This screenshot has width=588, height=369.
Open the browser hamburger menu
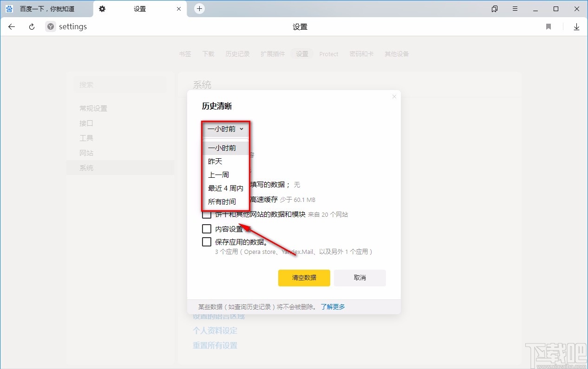tap(515, 8)
